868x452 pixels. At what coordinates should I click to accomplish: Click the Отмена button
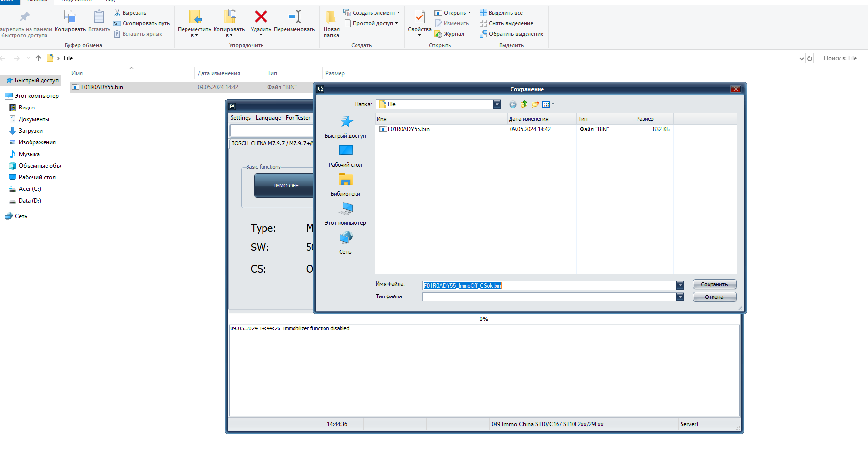[x=714, y=297]
